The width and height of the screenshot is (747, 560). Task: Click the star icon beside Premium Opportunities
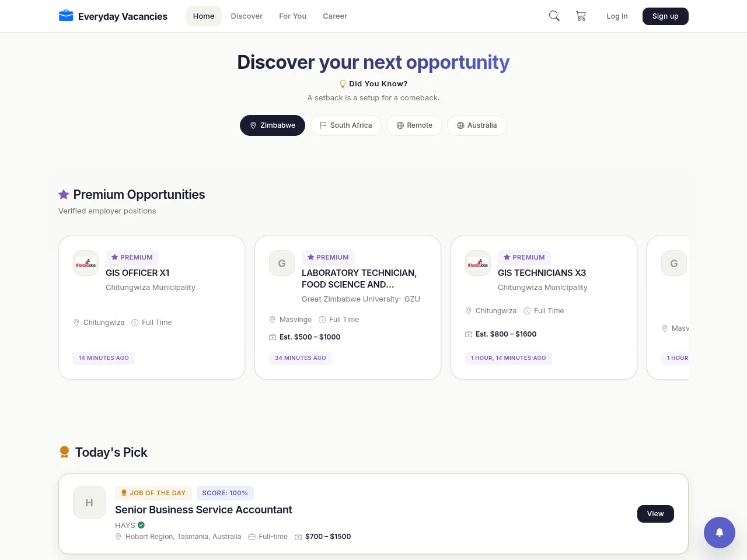click(64, 194)
